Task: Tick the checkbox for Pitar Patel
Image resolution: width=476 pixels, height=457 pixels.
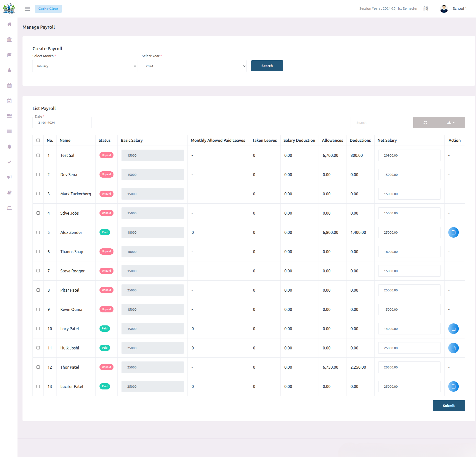Action: [x=38, y=290]
